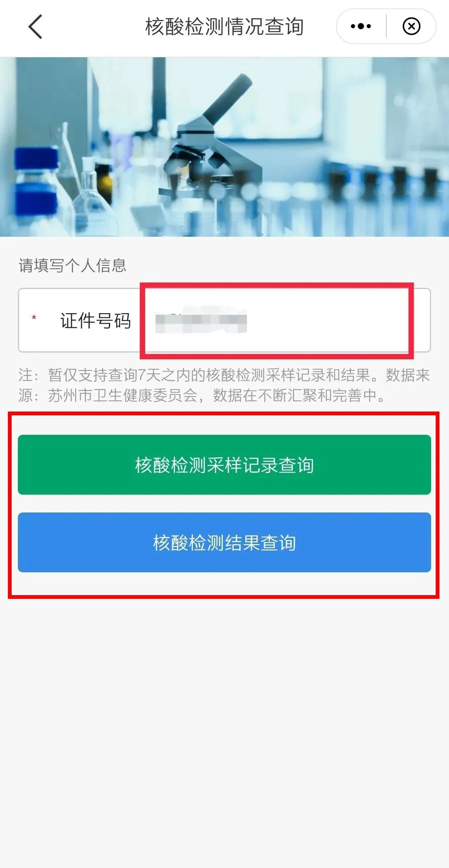Tap the red required asterisk
Viewport: 449px width, 868px height.
click(34, 319)
